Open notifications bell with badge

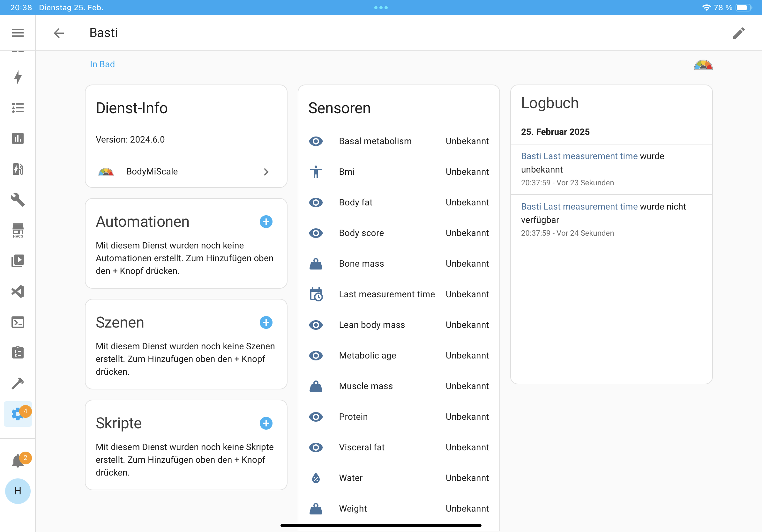coord(18,460)
